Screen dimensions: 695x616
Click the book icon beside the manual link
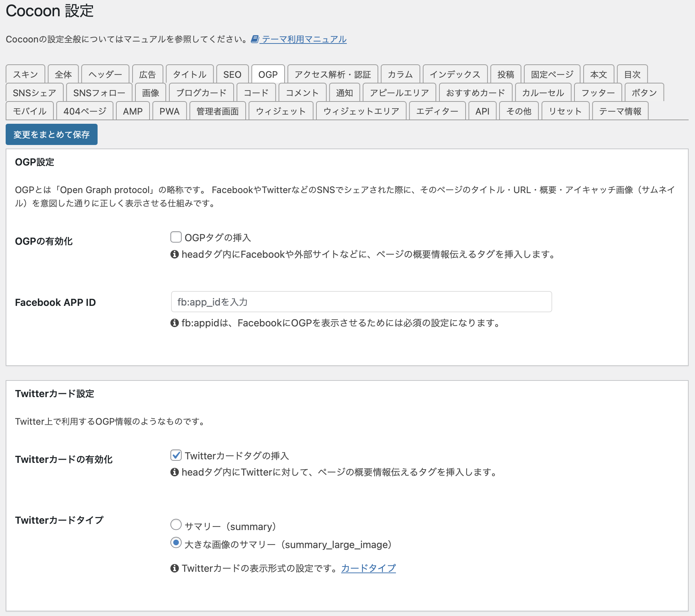(x=255, y=39)
